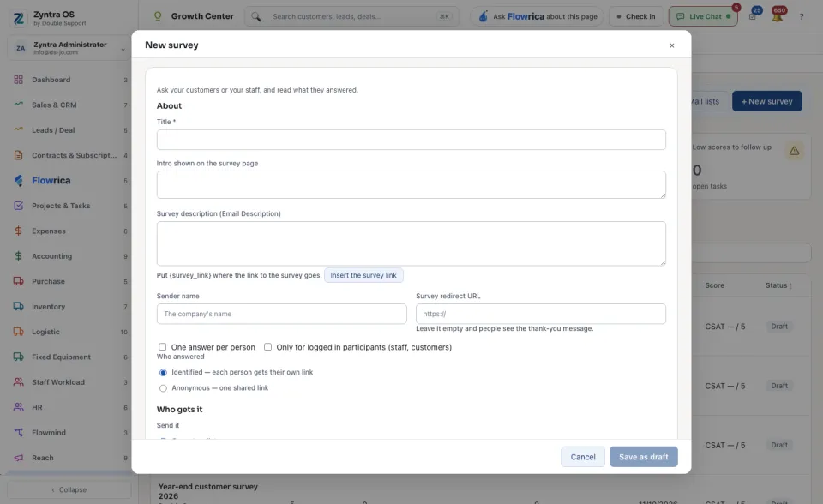Click the Check in button
The height and width of the screenshot is (504, 823).
636,17
